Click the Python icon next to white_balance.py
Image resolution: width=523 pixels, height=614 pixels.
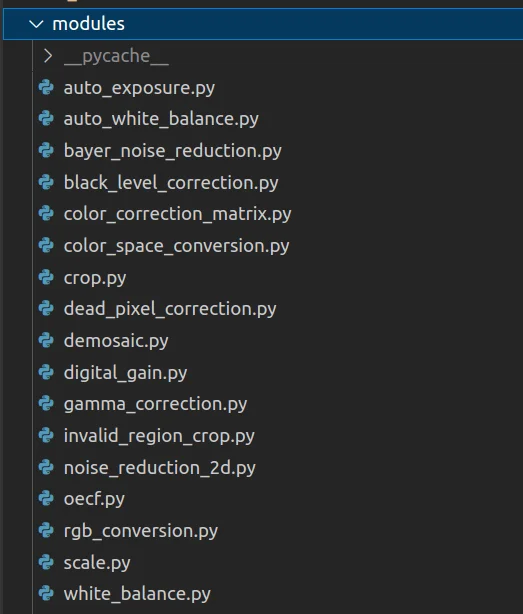tap(46, 594)
